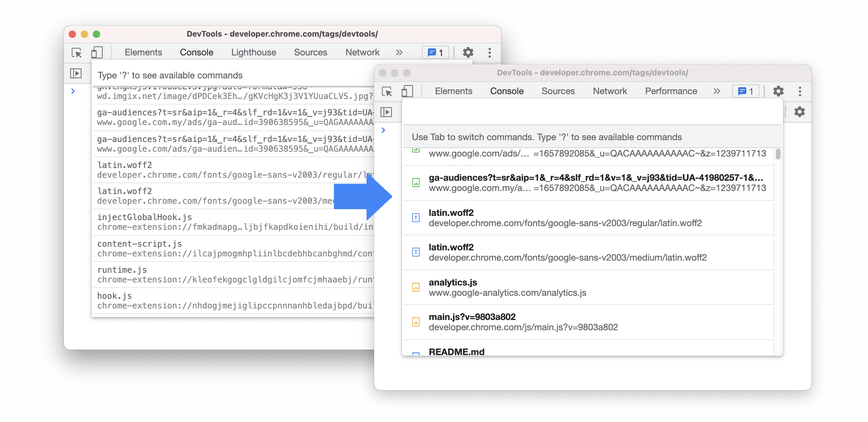Click the Elements tab in DevTools
The width and height of the screenshot is (868, 422).
pos(454,90)
